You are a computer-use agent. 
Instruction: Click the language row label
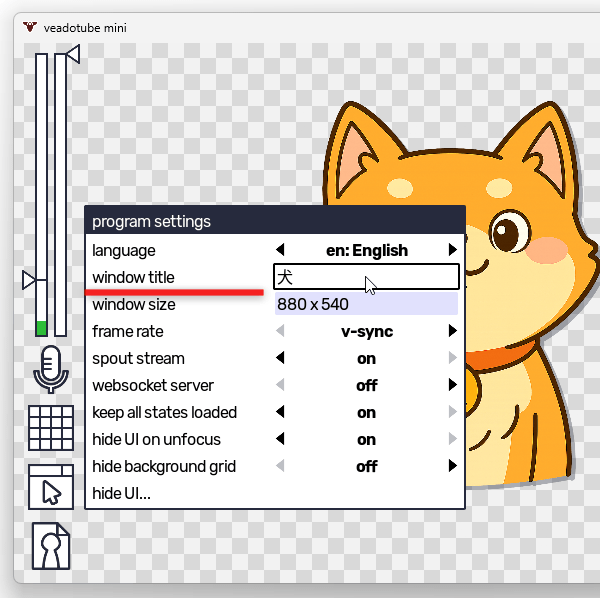click(124, 251)
